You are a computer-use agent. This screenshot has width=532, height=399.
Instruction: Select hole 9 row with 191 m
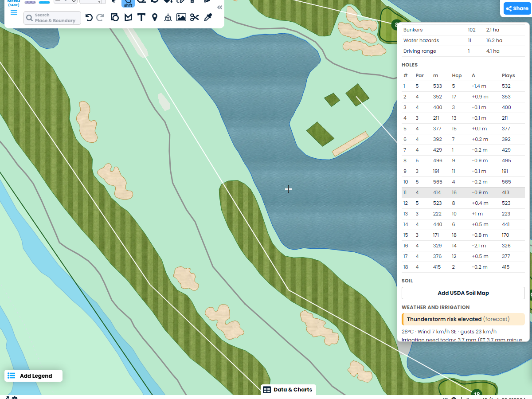tap(463, 171)
